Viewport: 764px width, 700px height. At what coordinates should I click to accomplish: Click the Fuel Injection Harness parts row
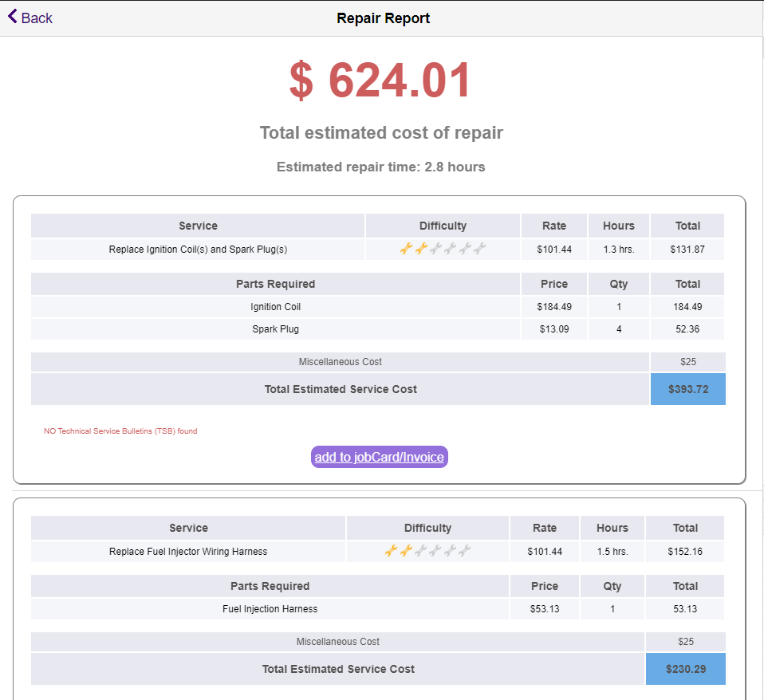coord(269,608)
